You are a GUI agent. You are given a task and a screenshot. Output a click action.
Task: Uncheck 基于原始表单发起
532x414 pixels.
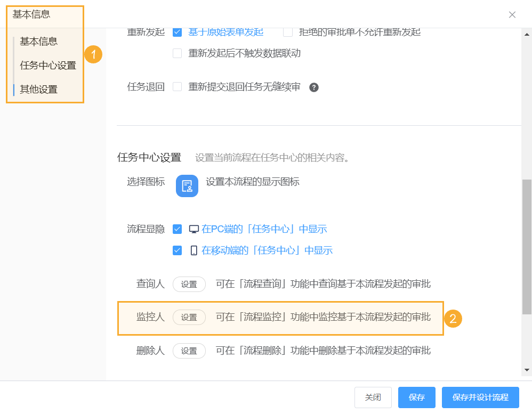click(177, 32)
